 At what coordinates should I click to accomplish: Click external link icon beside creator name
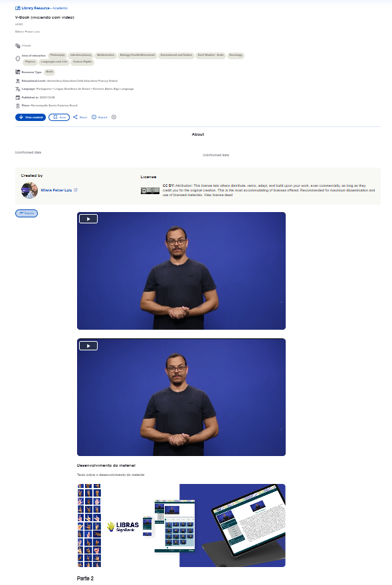[76, 190]
